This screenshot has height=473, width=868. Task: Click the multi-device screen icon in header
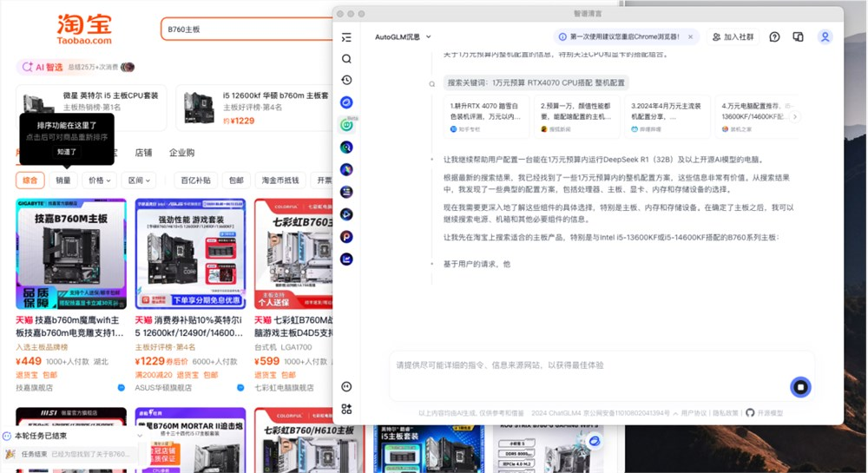point(798,37)
